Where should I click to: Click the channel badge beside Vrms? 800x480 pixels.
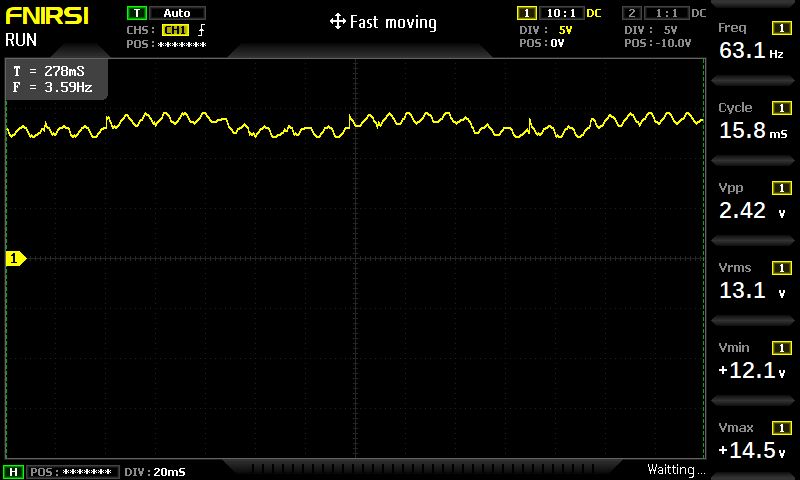pos(782,268)
